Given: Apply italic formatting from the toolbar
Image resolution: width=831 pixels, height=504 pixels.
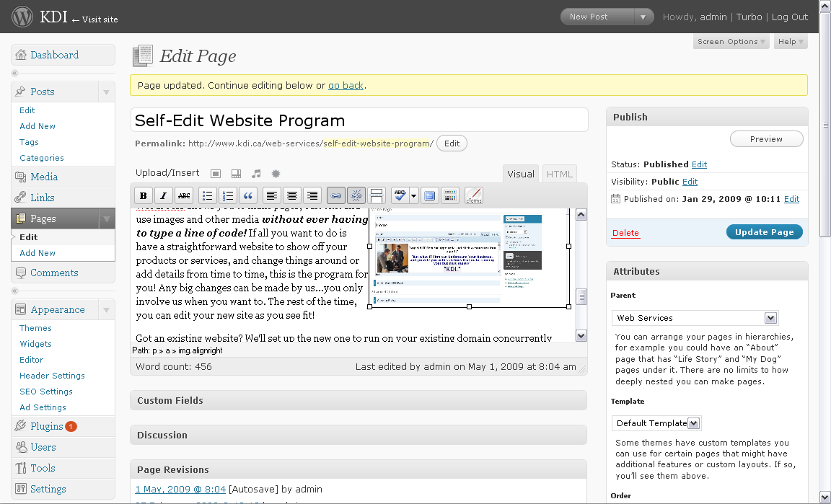Looking at the screenshot, I should (x=164, y=195).
